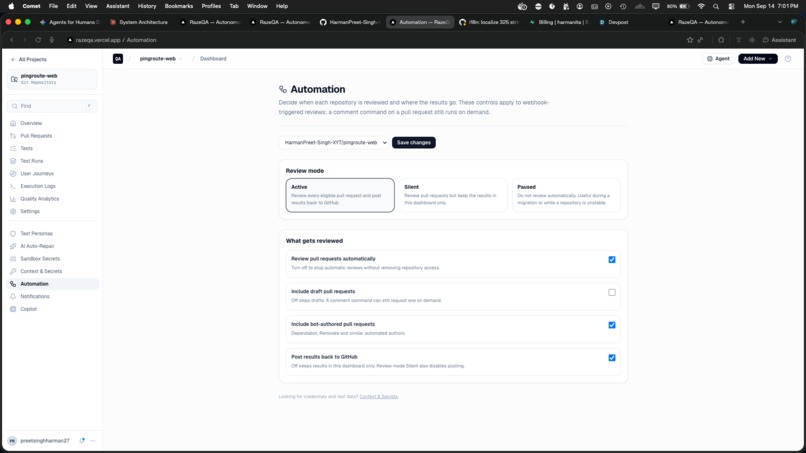Click the Quality Analytics sidebar icon
Image resolution: width=806 pixels, height=453 pixels.
point(13,199)
